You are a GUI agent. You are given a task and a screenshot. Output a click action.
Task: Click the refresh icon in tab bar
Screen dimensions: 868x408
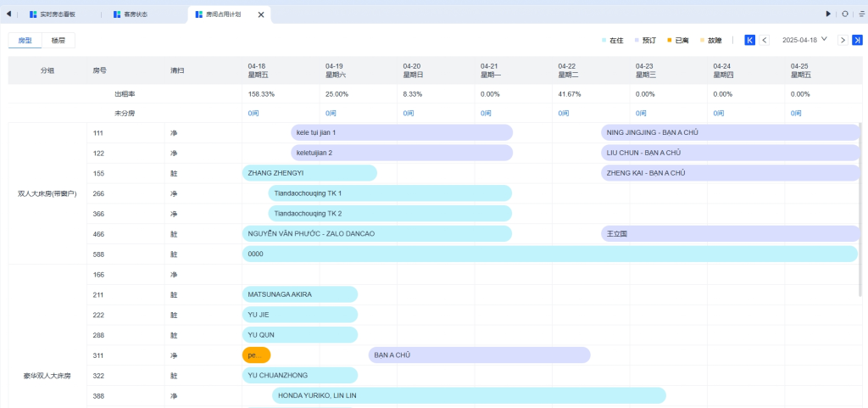(x=844, y=14)
